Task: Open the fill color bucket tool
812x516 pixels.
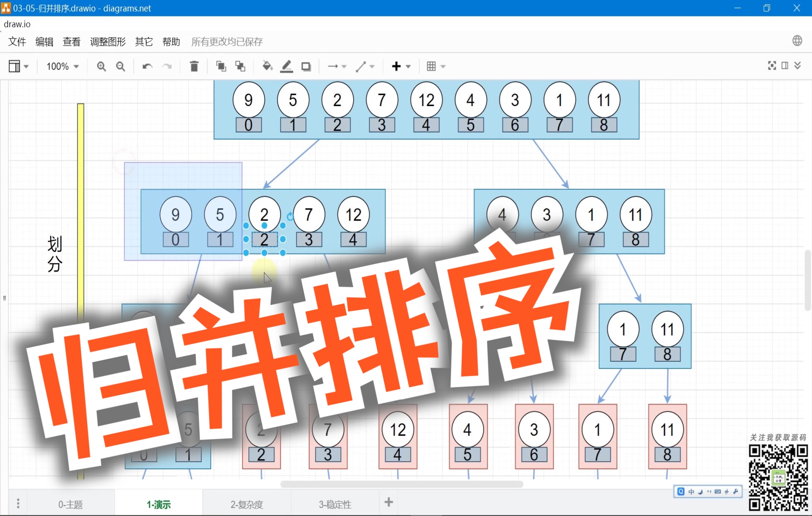Action: point(267,66)
